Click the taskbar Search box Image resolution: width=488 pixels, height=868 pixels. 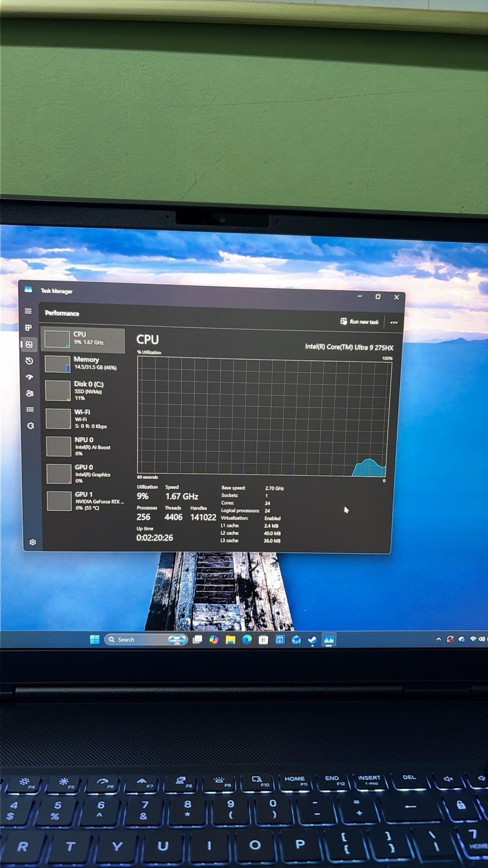pyautogui.click(x=146, y=640)
